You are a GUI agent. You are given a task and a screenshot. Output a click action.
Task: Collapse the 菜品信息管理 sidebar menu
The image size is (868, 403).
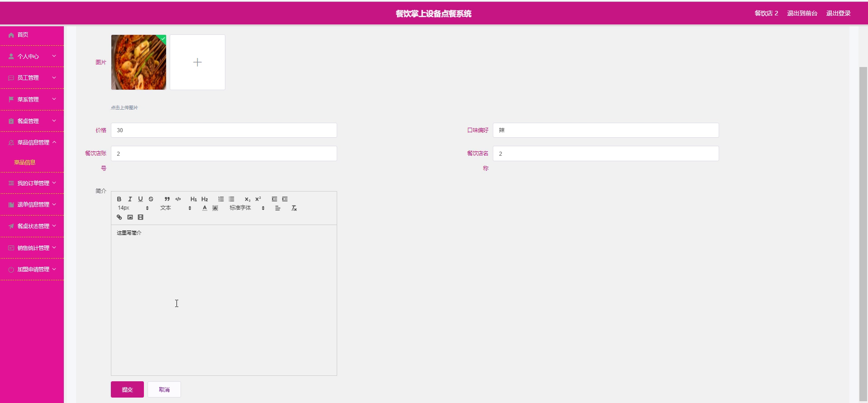(x=32, y=143)
